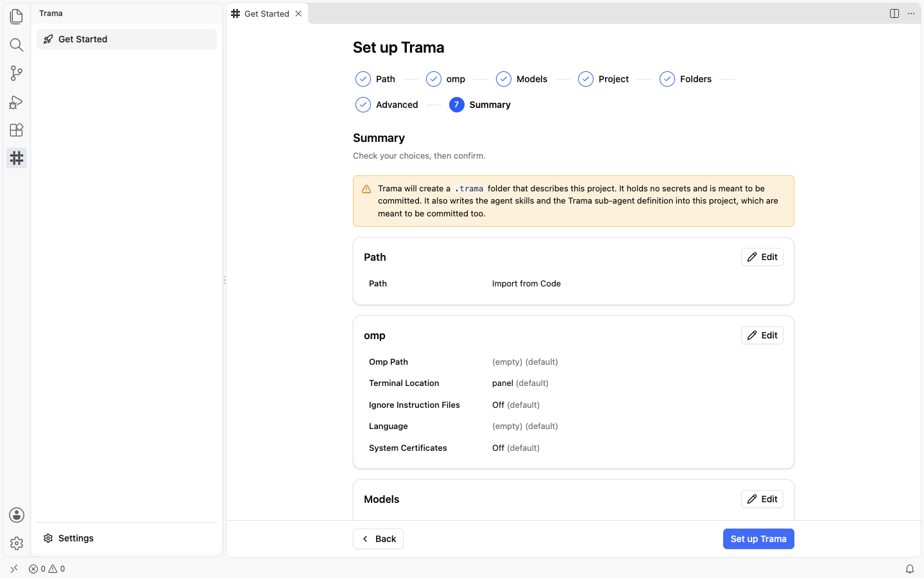Click the .trama code text in notice
Viewport: 924px width, 578px height.
coord(469,189)
